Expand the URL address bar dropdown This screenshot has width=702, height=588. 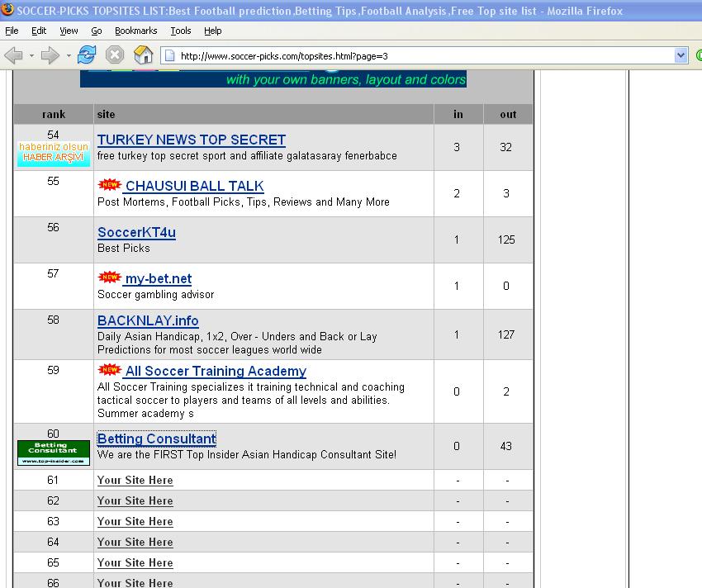pos(681,55)
